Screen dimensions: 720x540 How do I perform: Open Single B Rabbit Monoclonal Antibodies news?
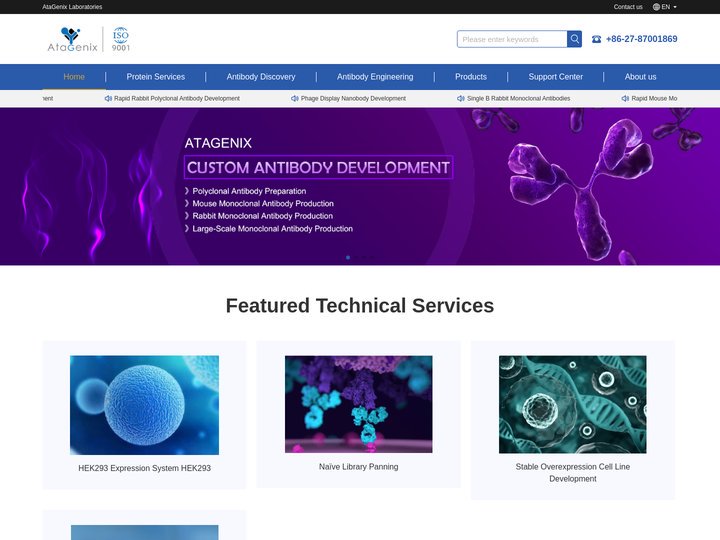coord(518,98)
